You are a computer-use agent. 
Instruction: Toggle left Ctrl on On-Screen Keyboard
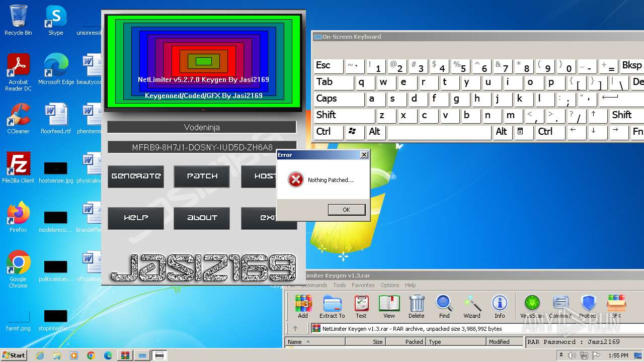tap(329, 132)
